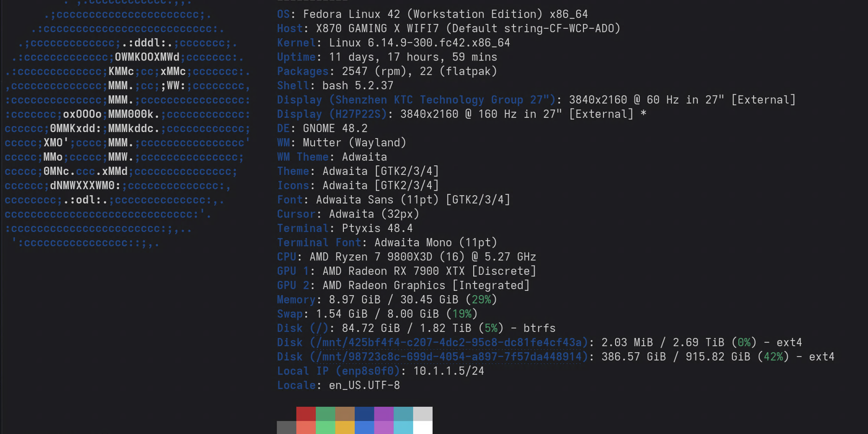
Task: Click the salmon block in the lower palette row
Action: point(306,428)
